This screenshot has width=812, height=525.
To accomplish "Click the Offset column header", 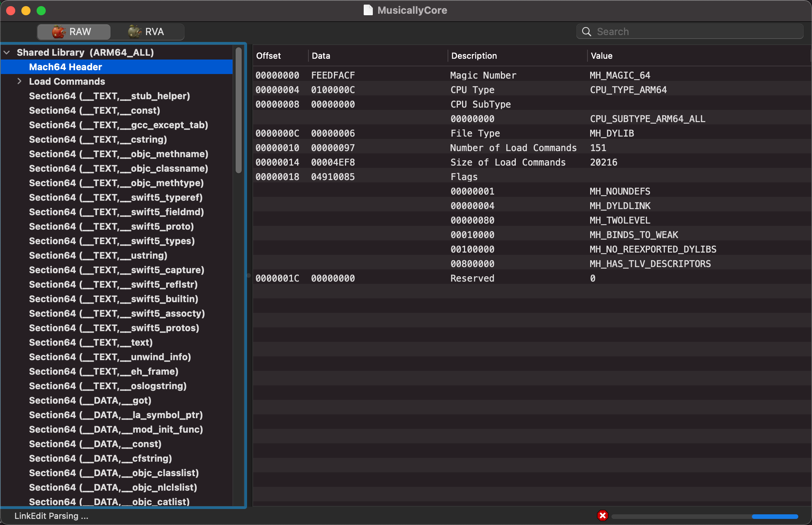I will click(x=281, y=56).
